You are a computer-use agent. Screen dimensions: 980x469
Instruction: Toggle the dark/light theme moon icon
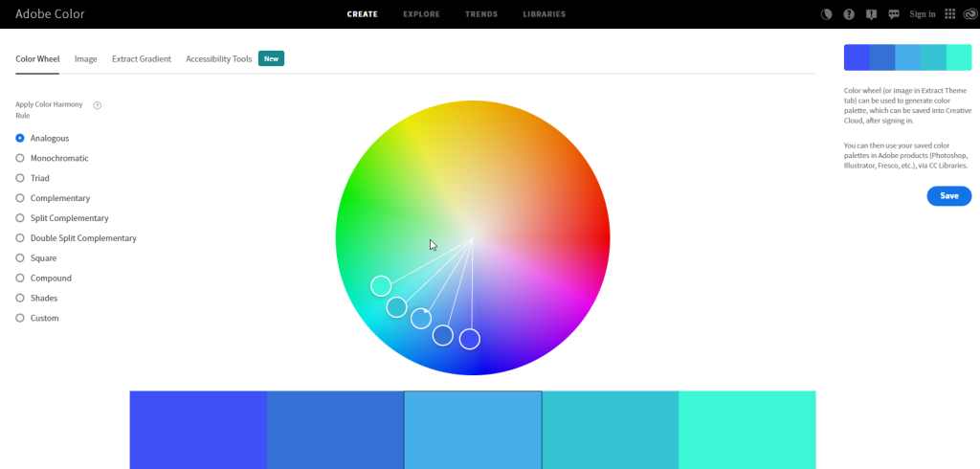826,14
